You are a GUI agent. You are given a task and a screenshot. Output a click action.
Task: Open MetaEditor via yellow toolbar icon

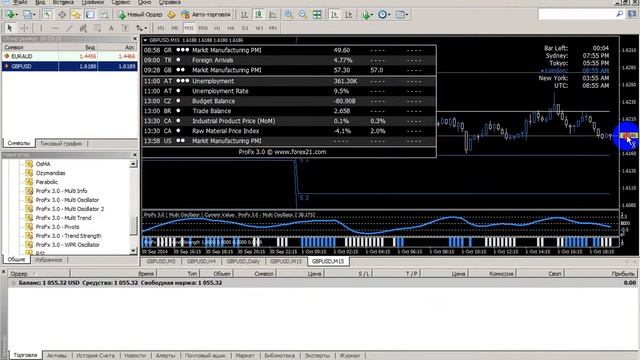(x=171, y=15)
